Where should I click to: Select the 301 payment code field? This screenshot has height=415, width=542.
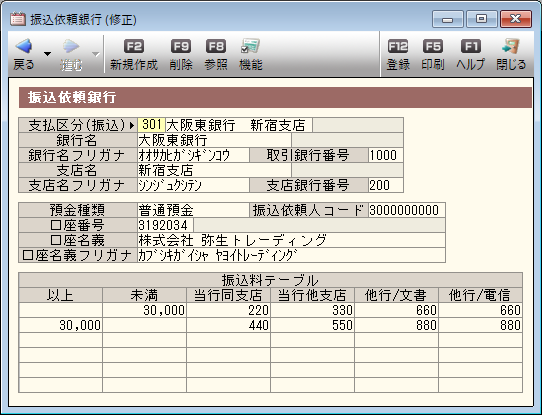pyautogui.click(x=151, y=125)
